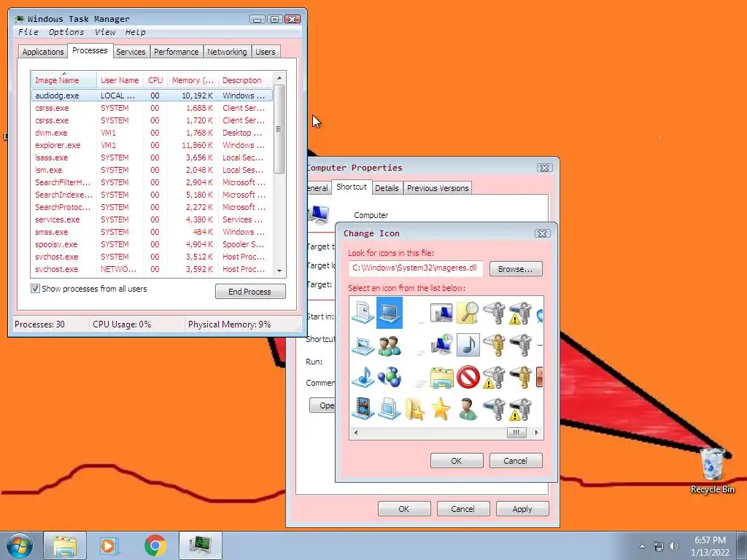Pick the folder explorer icon in icon list
The image size is (747, 560).
coord(441,377)
